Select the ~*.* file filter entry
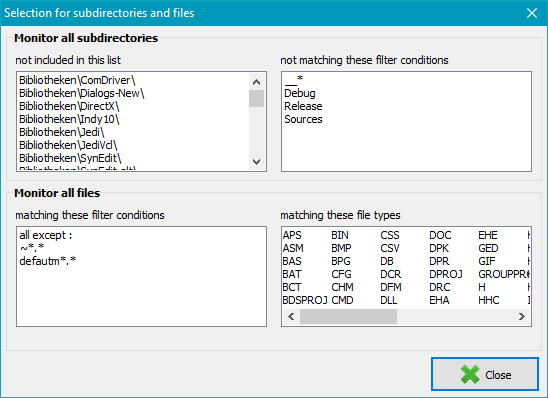Image resolution: width=548 pixels, height=398 pixels. pos(32,248)
